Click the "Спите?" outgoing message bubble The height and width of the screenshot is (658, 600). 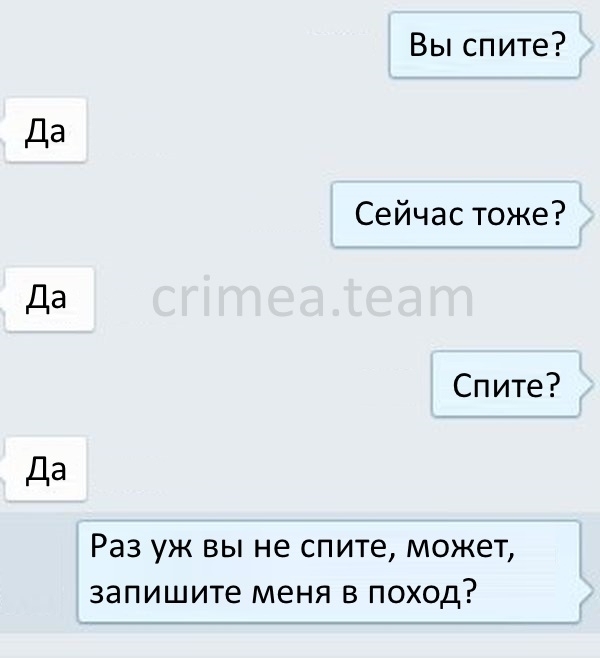[506, 384]
